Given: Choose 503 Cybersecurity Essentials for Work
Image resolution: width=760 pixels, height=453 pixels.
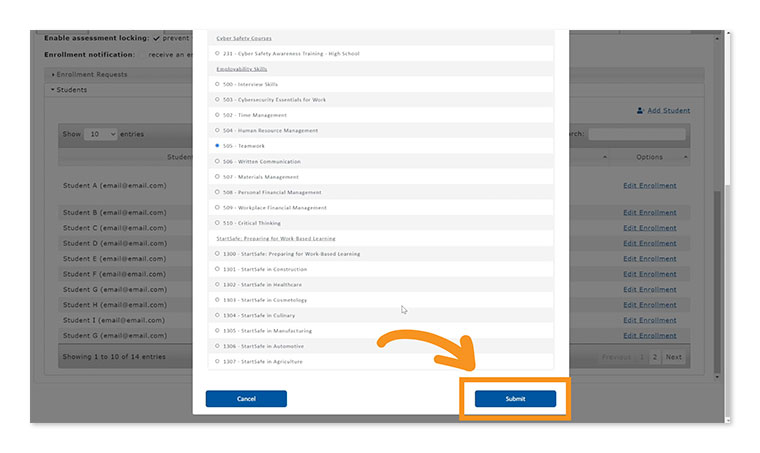Looking at the screenshot, I should pos(217,99).
